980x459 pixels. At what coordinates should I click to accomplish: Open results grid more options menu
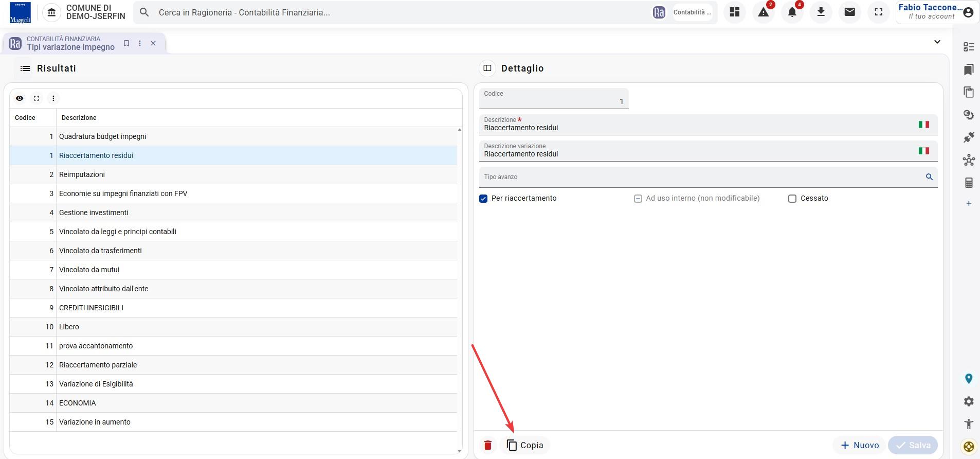tap(53, 98)
